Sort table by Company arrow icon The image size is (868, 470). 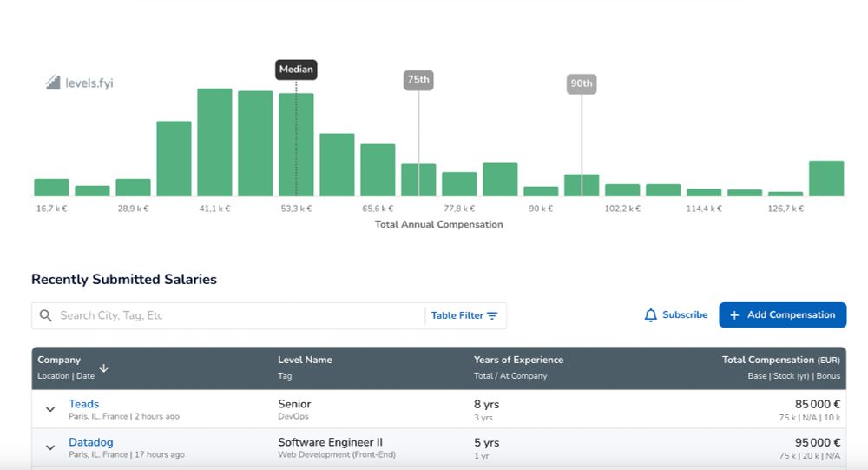[x=103, y=368]
